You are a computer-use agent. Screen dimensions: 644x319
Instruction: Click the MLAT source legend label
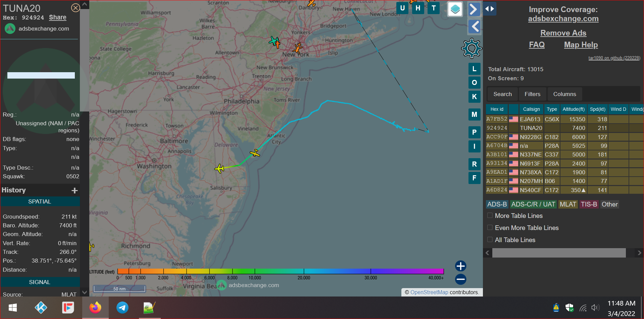point(568,204)
